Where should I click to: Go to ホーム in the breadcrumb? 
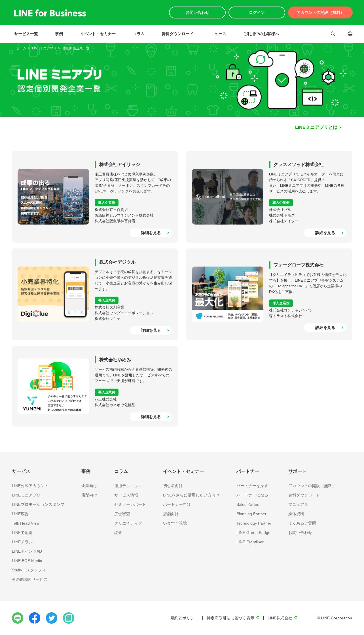pyautogui.click(x=21, y=48)
